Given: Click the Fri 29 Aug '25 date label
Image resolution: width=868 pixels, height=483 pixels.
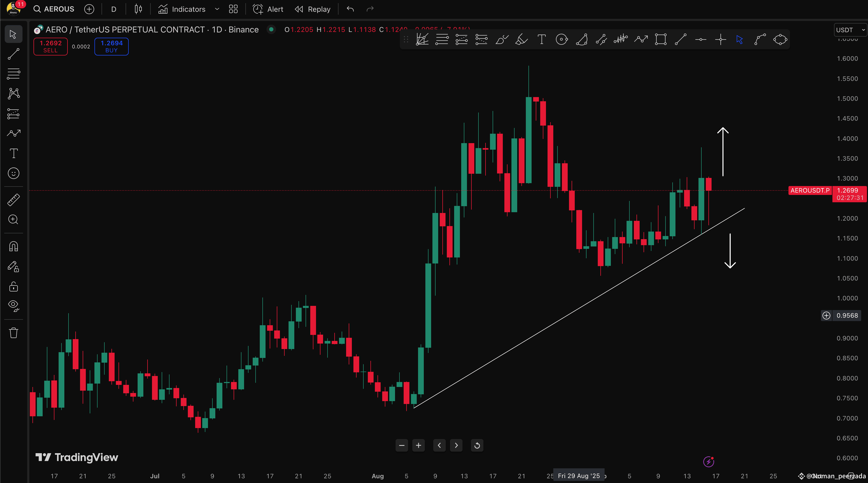Looking at the screenshot, I should (x=579, y=476).
